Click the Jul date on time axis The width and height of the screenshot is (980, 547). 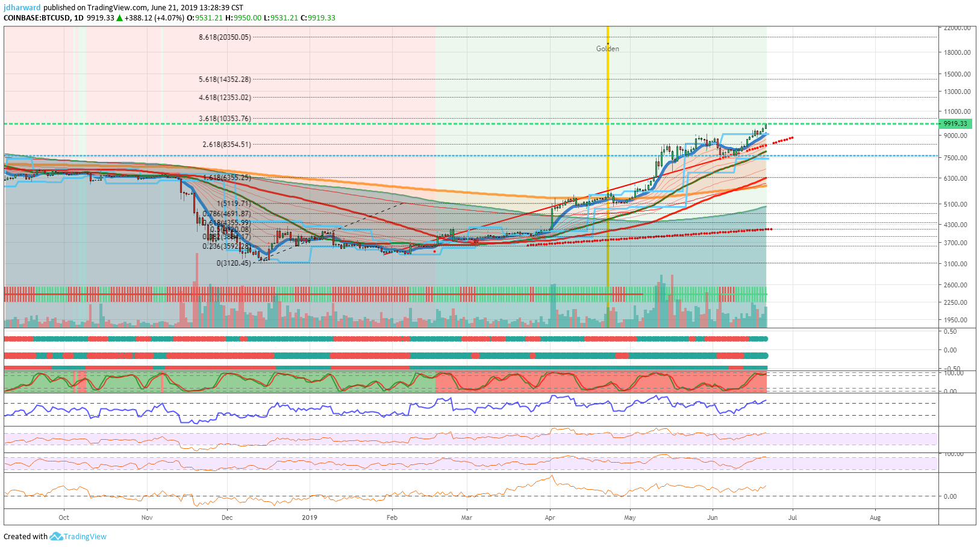(793, 517)
